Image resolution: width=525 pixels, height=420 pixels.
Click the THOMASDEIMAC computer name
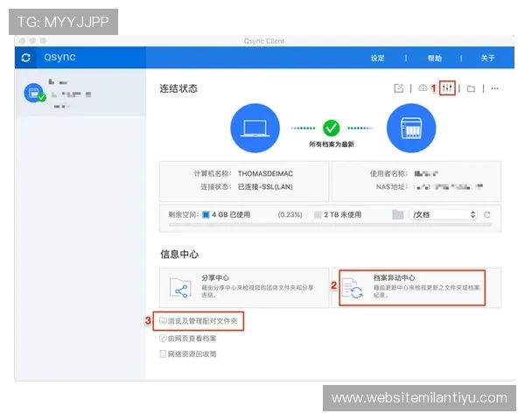[x=265, y=174]
